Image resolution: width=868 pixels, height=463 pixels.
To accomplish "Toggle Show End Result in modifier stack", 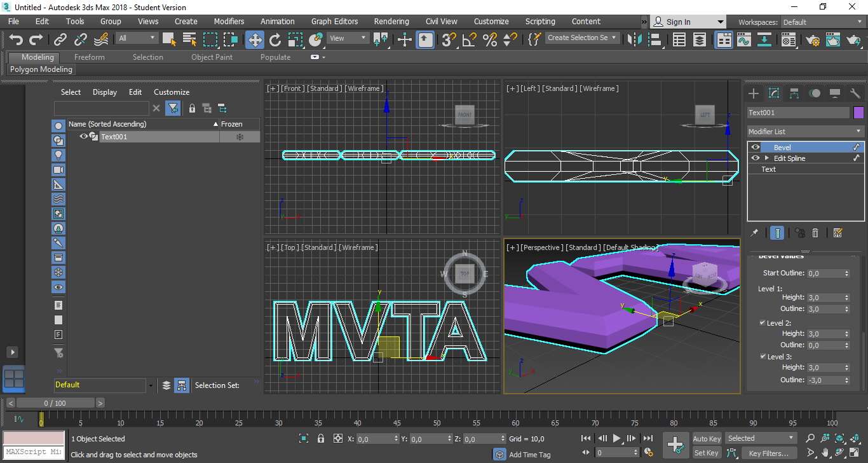I will (x=777, y=233).
